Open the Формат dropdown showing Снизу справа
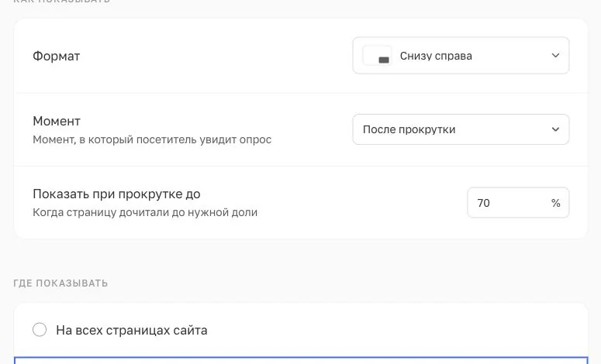 pos(461,56)
